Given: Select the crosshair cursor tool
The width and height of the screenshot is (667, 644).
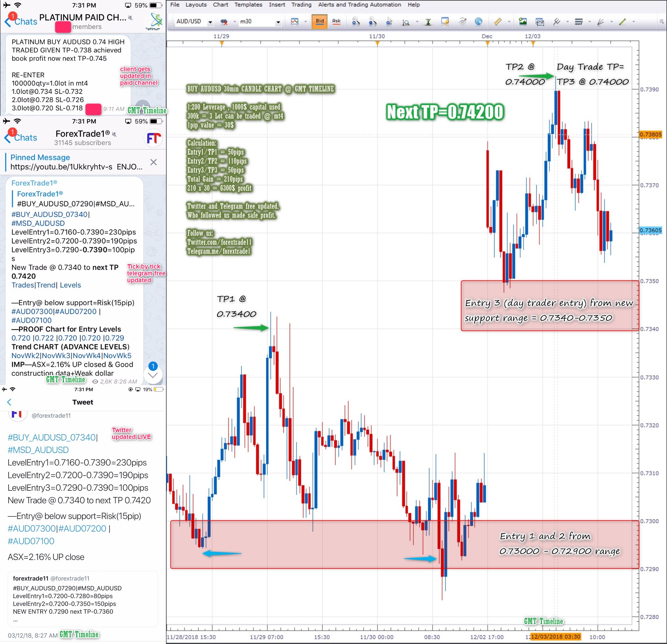Looking at the screenshot, I should (x=389, y=22).
